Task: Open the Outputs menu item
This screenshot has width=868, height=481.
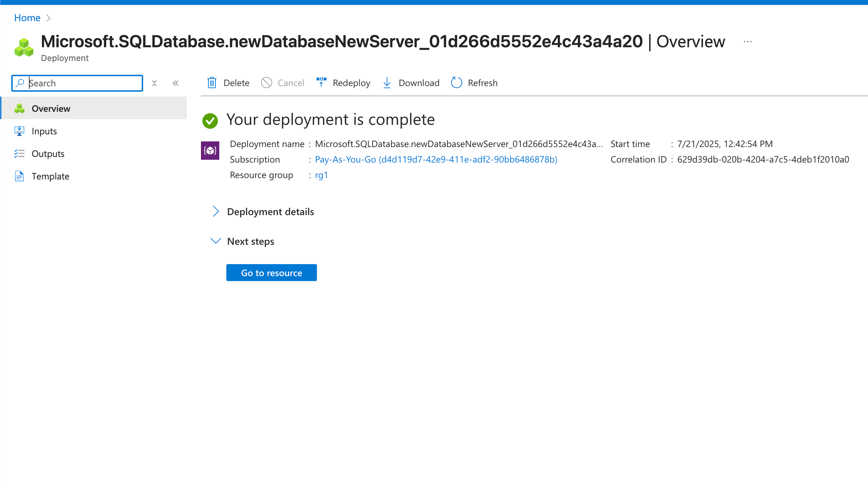Action: tap(48, 154)
